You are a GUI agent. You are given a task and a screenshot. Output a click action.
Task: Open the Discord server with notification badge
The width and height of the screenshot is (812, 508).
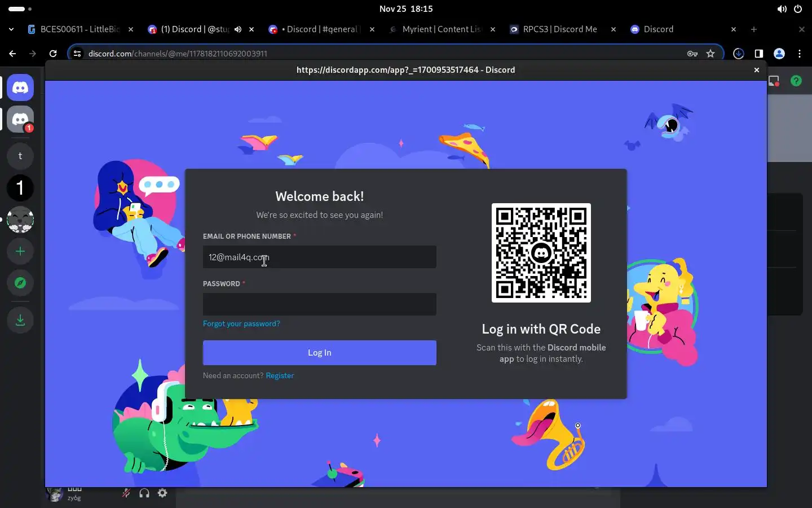click(20, 119)
